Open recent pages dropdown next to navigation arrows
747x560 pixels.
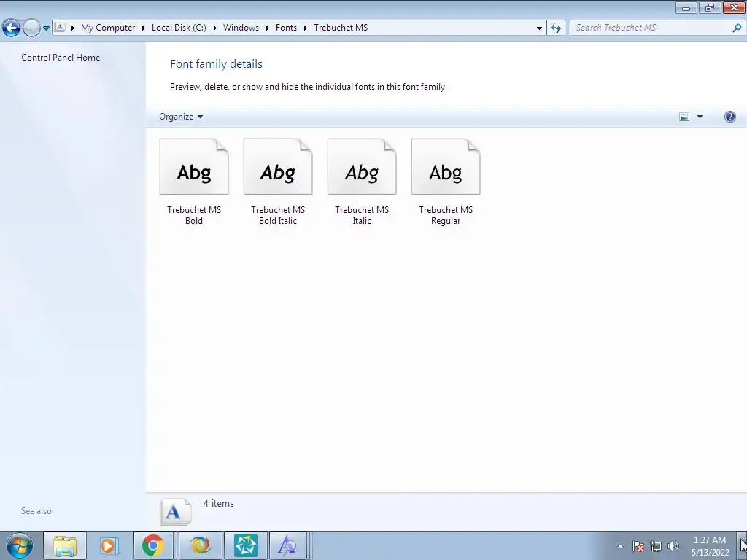46,28
